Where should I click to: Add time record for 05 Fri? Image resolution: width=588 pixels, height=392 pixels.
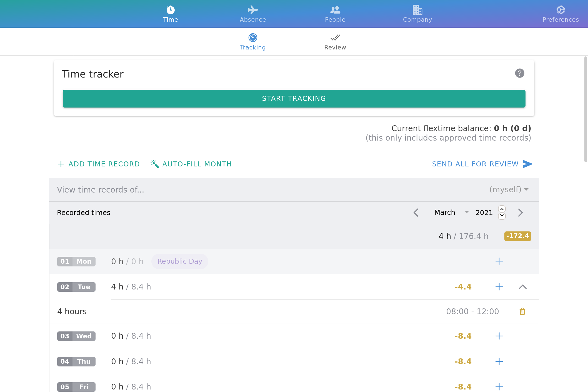pos(499,387)
